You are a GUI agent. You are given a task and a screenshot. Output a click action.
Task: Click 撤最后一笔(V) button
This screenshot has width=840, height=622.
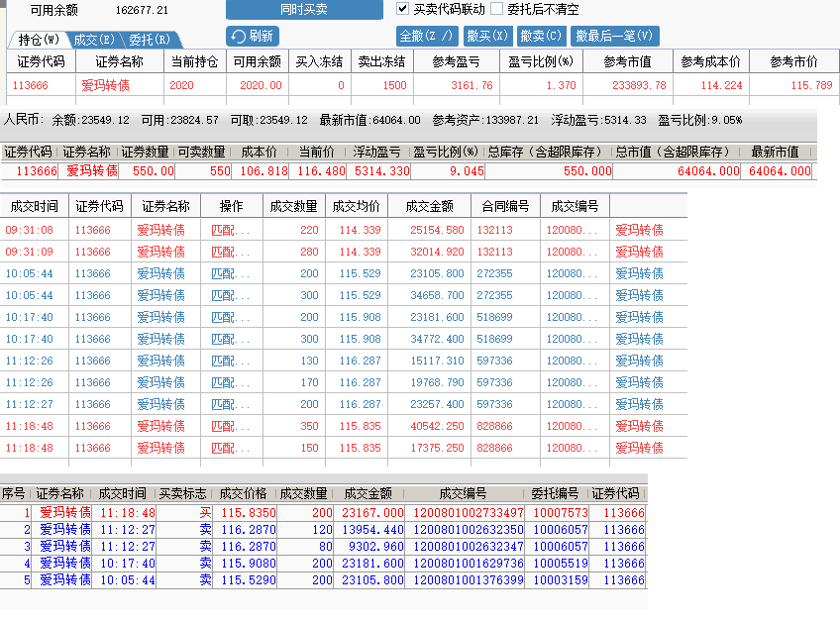615,37
